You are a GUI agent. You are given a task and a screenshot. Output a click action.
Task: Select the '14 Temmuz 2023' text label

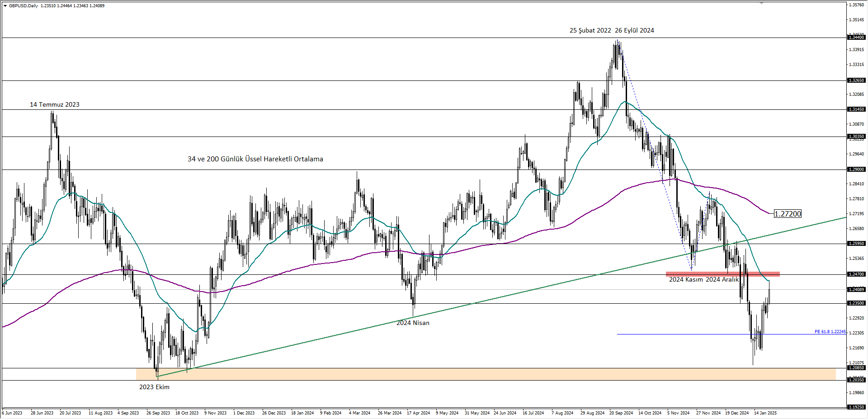[55, 104]
